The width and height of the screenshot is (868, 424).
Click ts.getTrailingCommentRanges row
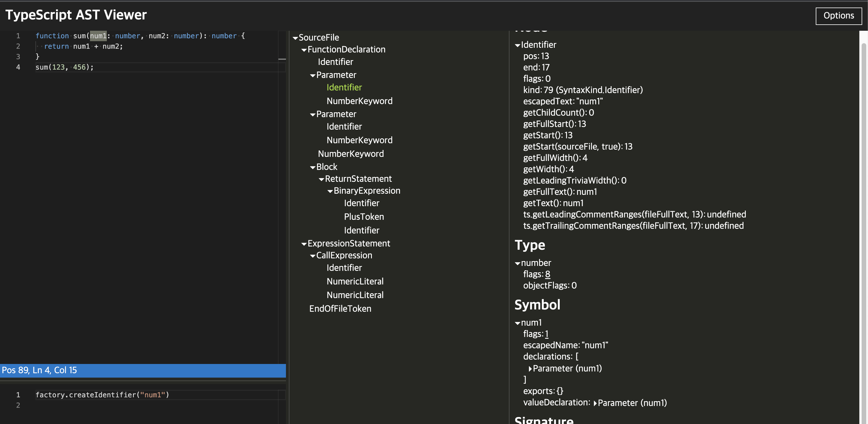[x=633, y=226]
